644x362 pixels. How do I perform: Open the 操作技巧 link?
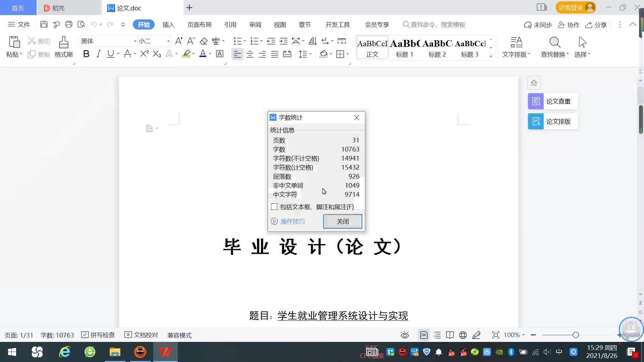pos(292,221)
